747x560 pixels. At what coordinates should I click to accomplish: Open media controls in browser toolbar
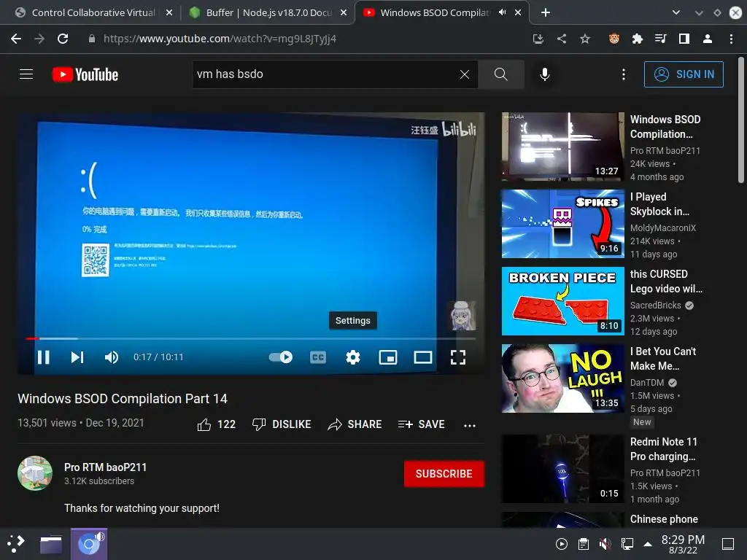[661, 39]
